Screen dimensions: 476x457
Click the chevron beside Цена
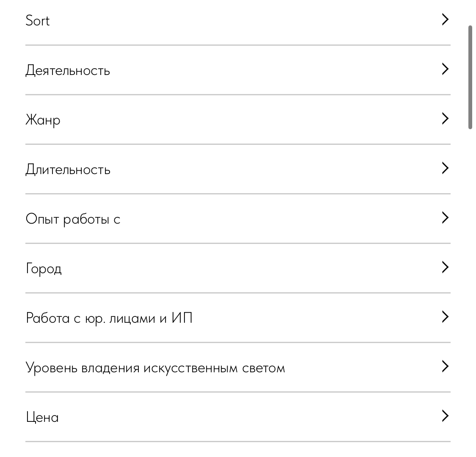[445, 415]
